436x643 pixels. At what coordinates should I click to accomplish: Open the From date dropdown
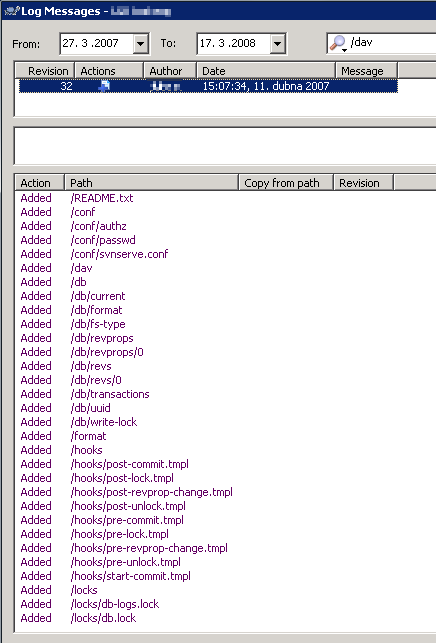tap(140, 43)
